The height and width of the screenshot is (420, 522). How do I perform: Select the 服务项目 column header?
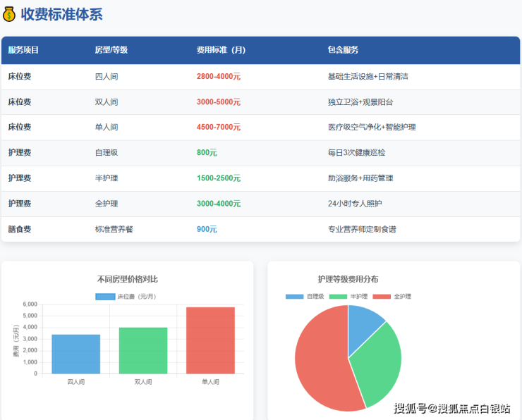tap(23, 50)
